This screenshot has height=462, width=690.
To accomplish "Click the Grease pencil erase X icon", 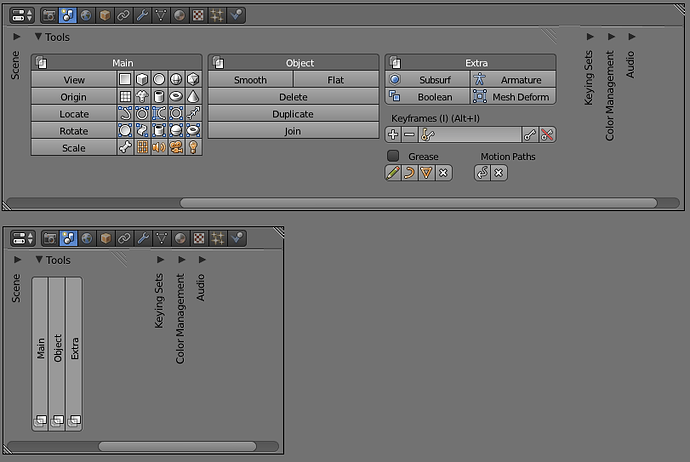I will tap(444, 173).
